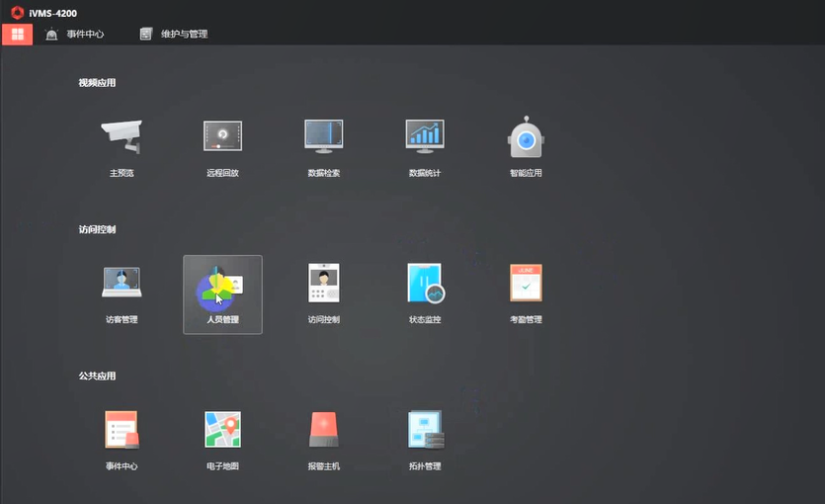Launch the 智能应用 robot icon

pyautogui.click(x=526, y=137)
